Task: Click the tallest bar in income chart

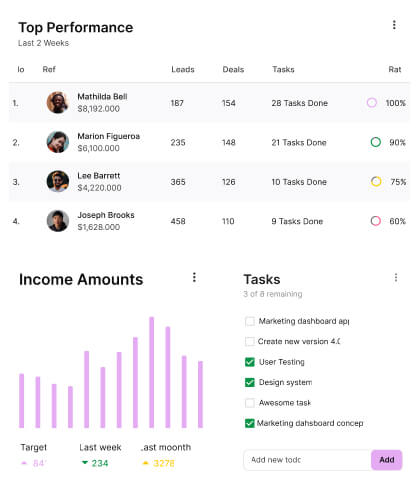Action: (x=152, y=372)
